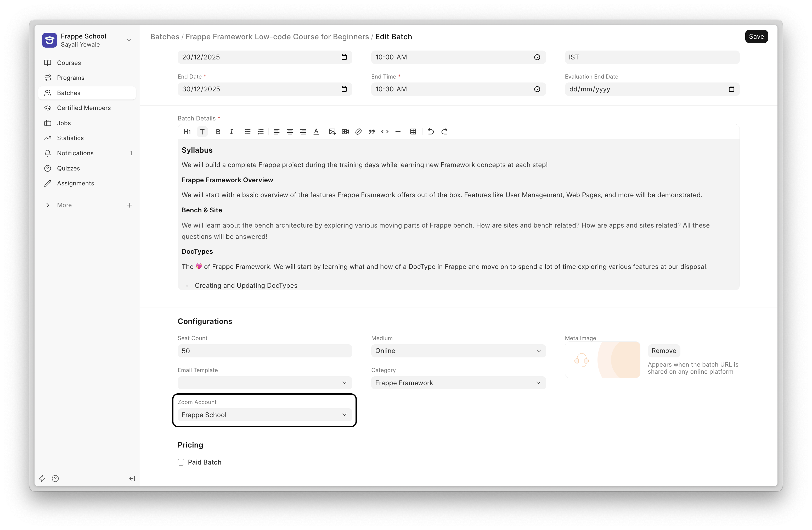Click the Seat Count input field
This screenshot has height=530, width=812.
(265, 351)
